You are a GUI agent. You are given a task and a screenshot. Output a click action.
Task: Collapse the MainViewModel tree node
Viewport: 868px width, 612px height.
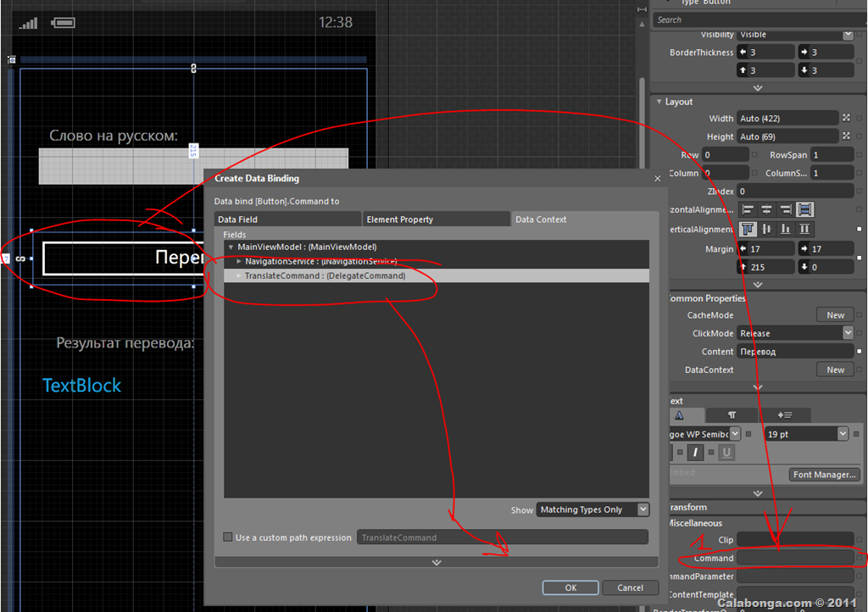click(231, 247)
